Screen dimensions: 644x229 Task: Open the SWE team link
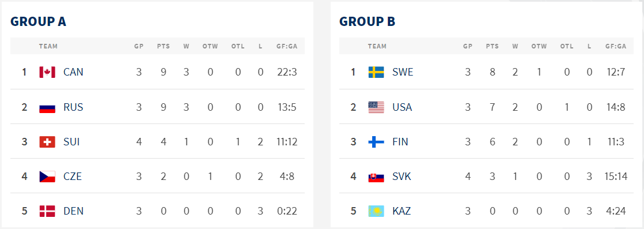[403, 72]
